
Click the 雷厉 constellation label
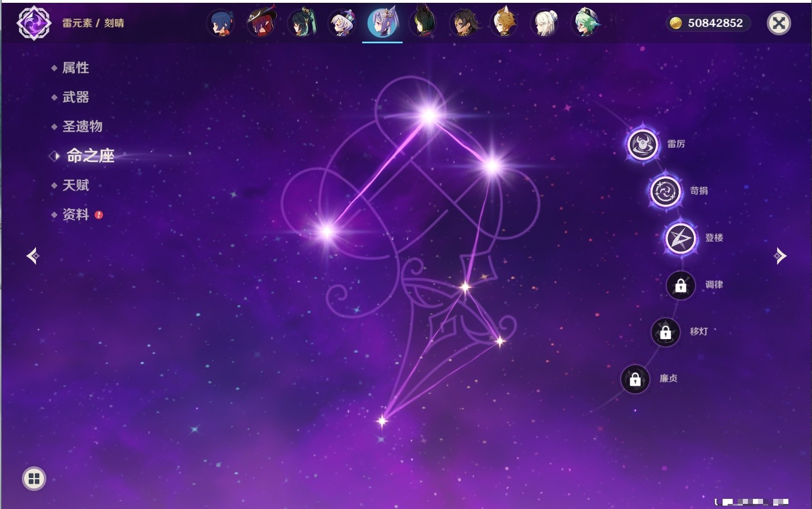676,144
